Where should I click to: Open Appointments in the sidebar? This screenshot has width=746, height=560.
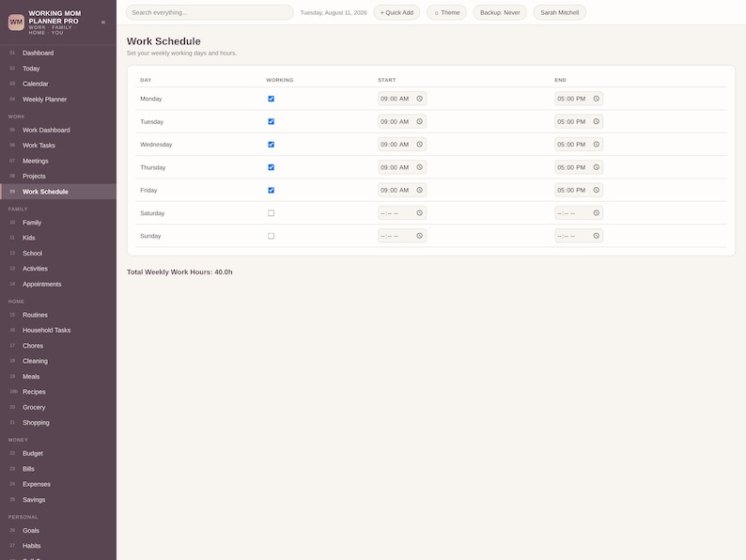pos(58,284)
